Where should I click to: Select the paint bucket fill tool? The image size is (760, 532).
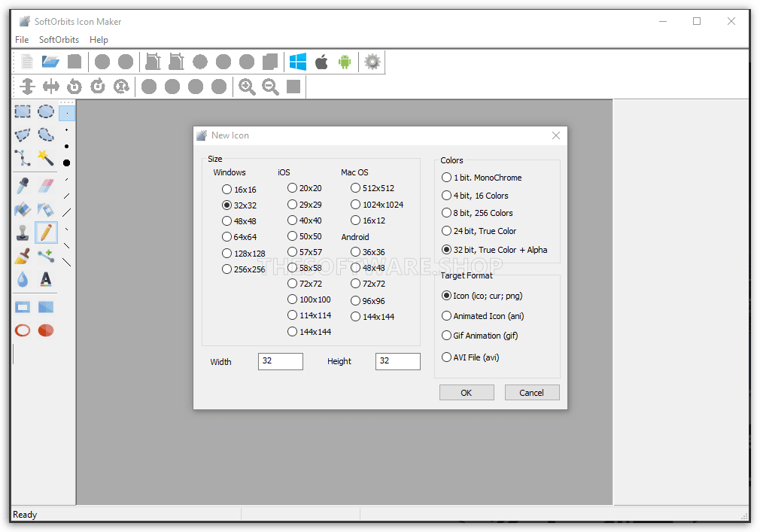23,209
